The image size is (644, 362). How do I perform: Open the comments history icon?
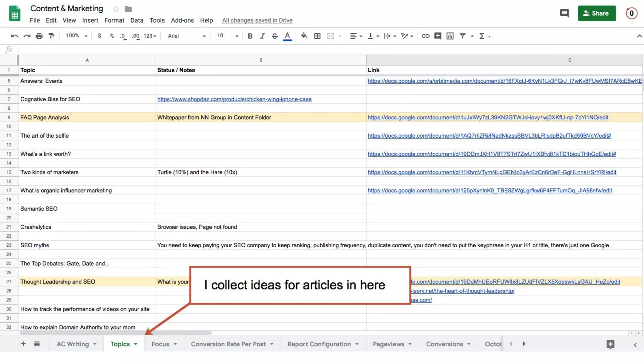pyautogui.click(x=564, y=13)
